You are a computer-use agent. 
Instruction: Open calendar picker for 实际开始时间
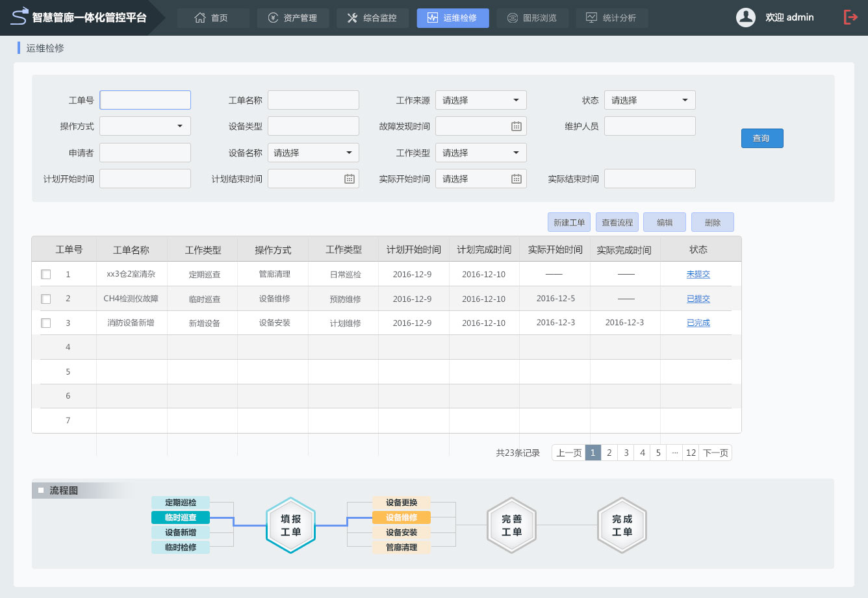tap(516, 179)
